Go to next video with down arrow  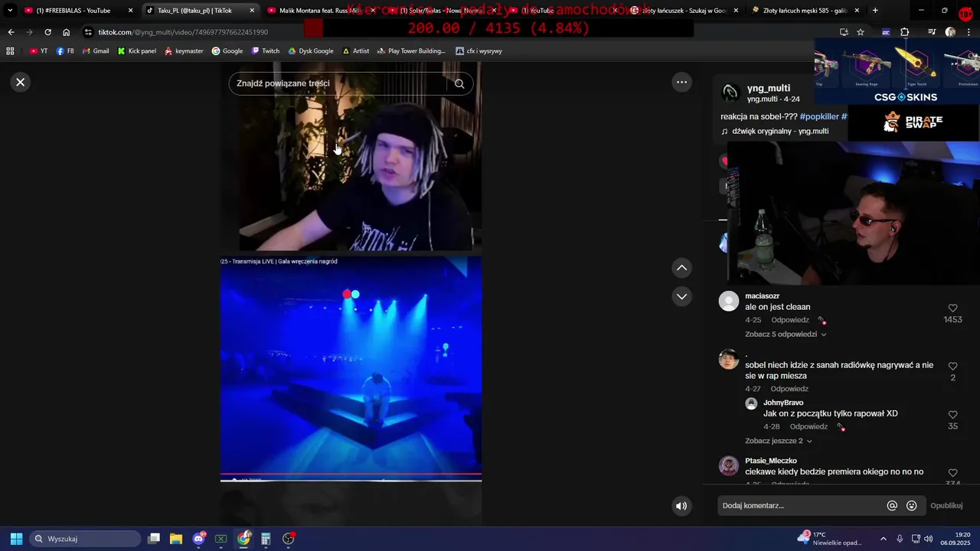[x=681, y=296]
